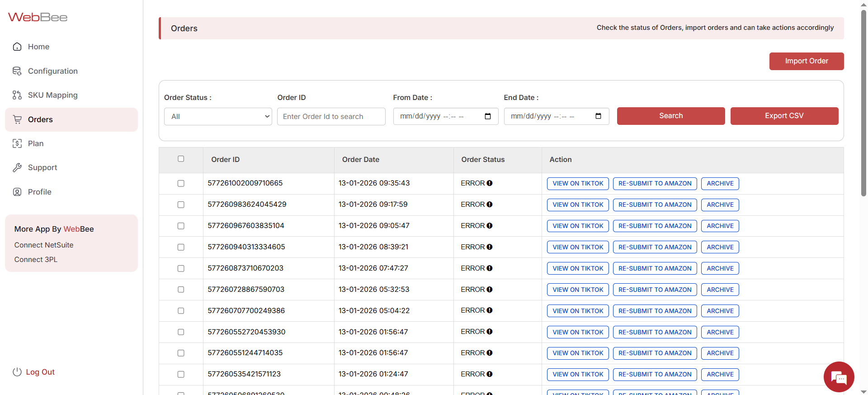Viewport: 868px width, 395px height.
Task: Click the Profile user icon
Action: click(17, 192)
